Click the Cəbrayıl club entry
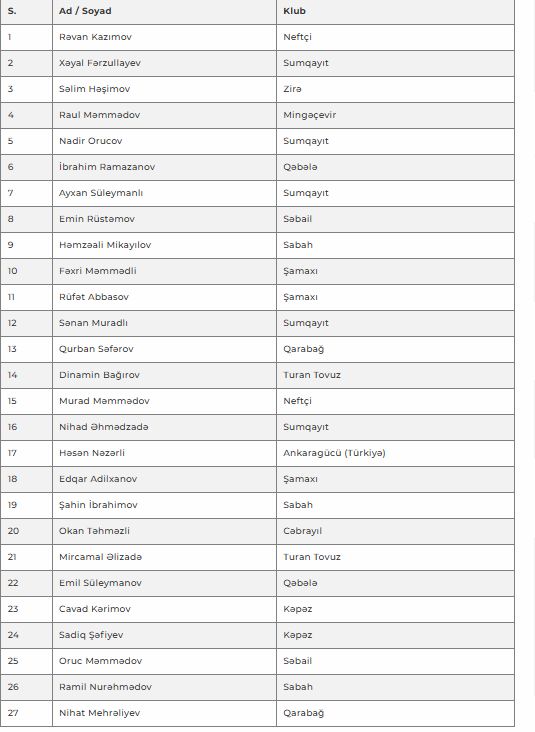The image size is (535, 732). click(x=303, y=531)
